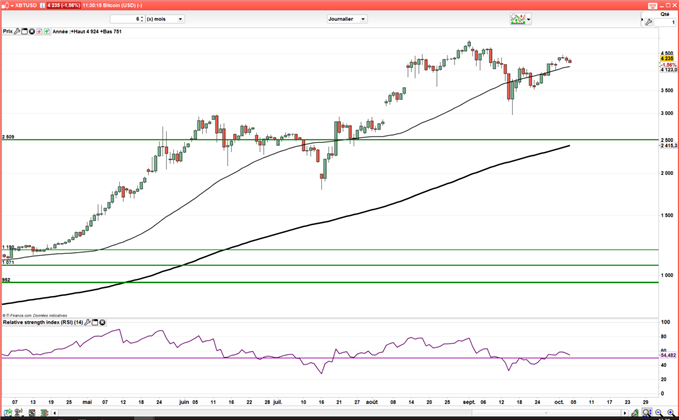679x420 pixels.
Task: Click the period count stepper arrows
Action: point(142,19)
